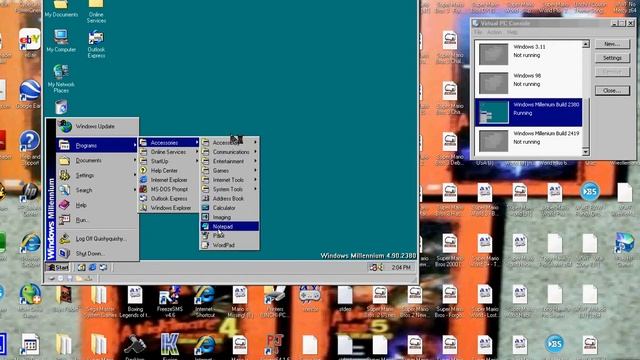Viewport: 640px width, 360px height.
Task: Click scroll up arrow in VM list
Action: pyautogui.click(x=586, y=44)
